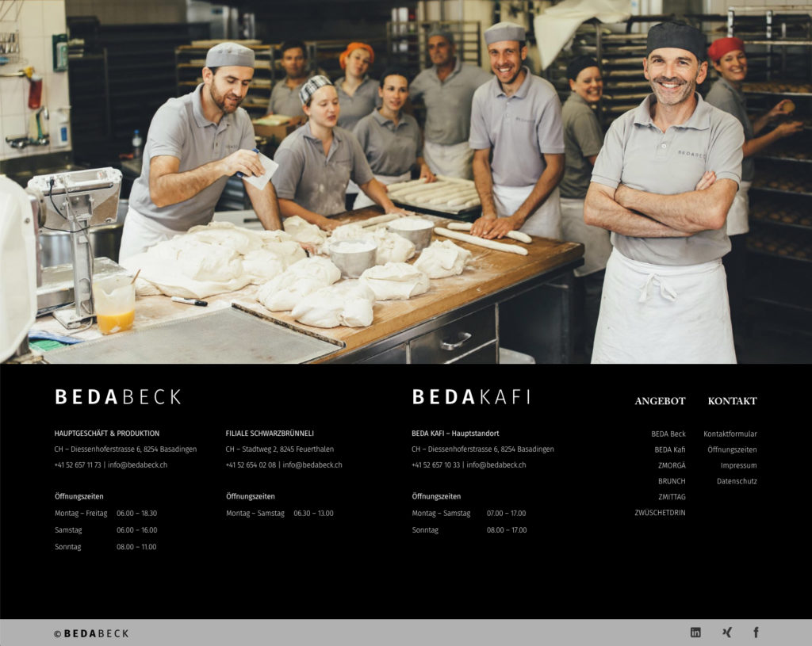Image resolution: width=812 pixels, height=646 pixels.
Task: Visit the ZWÜSCHETDRIN link
Action: pos(660,514)
